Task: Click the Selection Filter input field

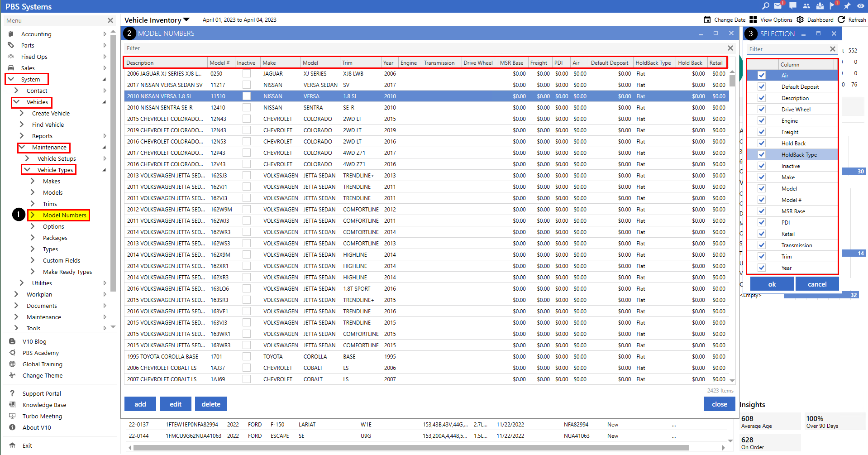Action: 787,49
